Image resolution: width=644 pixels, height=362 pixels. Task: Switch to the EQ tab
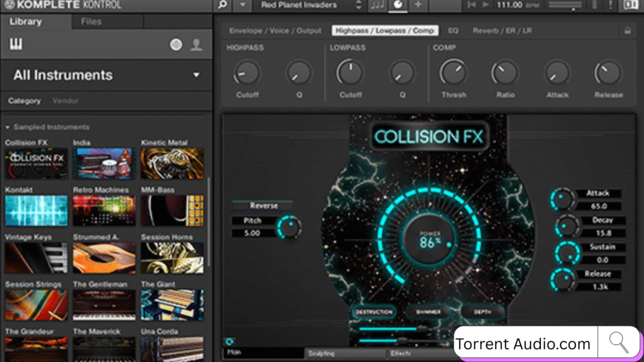tap(453, 30)
